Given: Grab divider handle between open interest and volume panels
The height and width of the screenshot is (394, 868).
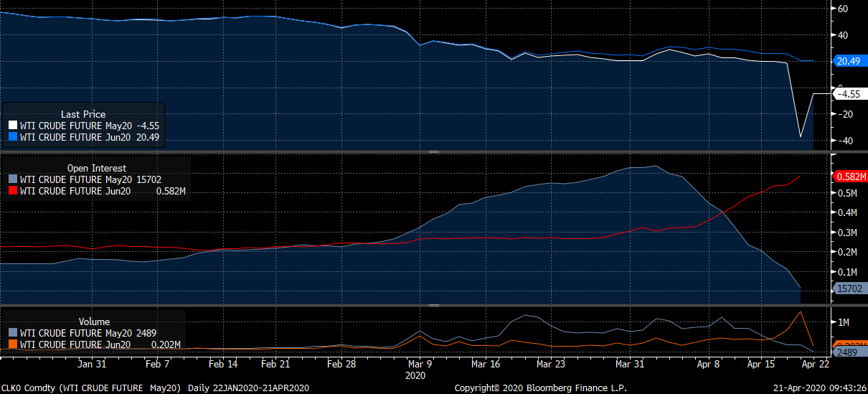Looking at the screenshot, I should coord(433,305).
